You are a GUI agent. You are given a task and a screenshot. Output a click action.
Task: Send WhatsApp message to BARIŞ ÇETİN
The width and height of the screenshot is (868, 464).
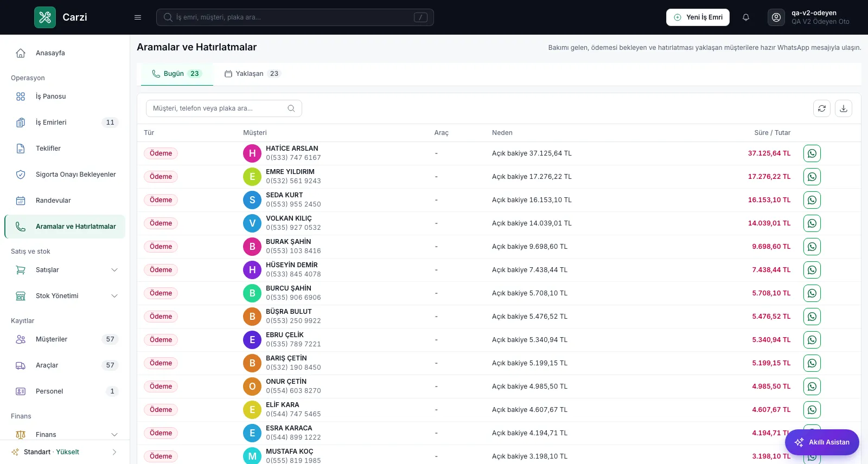pos(812,363)
